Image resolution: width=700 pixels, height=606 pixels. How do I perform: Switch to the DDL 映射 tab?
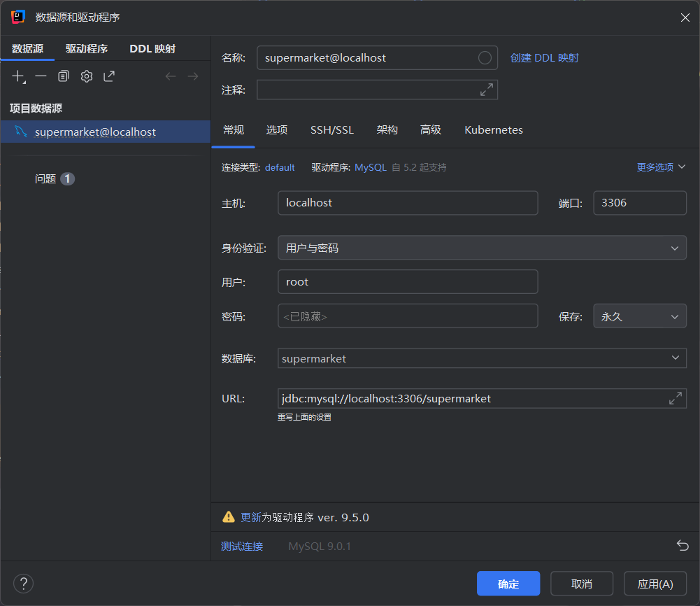pyautogui.click(x=152, y=49)
